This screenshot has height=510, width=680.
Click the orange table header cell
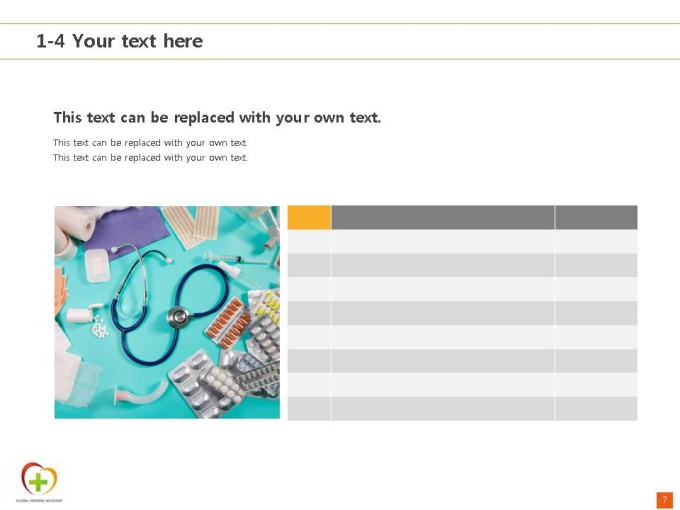tap(309, 217)
